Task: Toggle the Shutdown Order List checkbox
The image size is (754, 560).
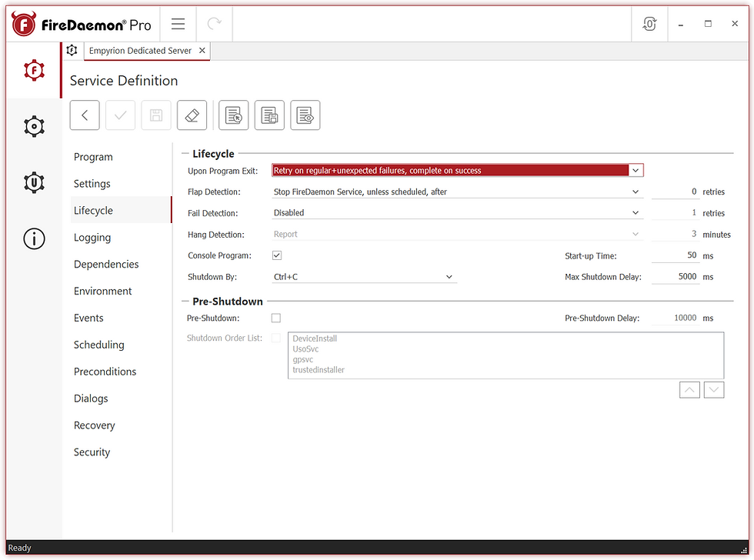Action: pos(276,338)
